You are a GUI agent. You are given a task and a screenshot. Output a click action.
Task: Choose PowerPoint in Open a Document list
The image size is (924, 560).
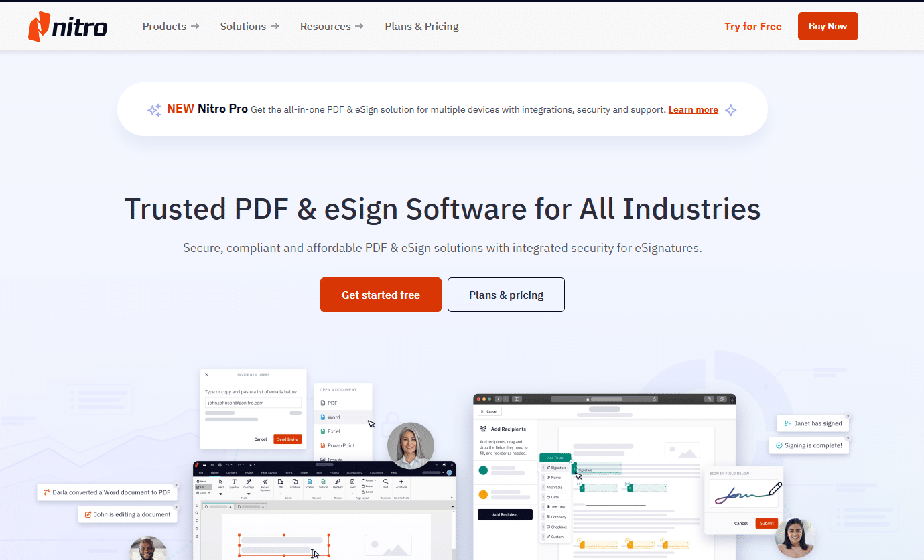coord(343,445)
